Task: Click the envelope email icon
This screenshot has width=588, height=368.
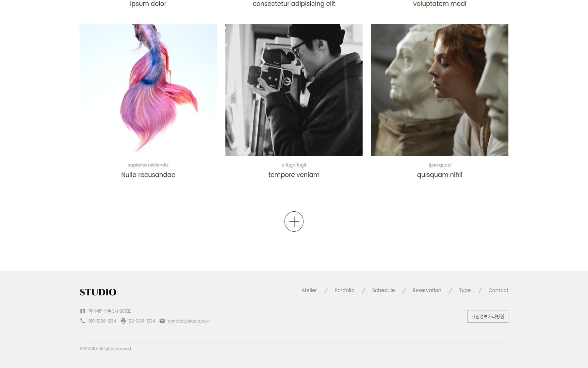Action: point(162,321)
